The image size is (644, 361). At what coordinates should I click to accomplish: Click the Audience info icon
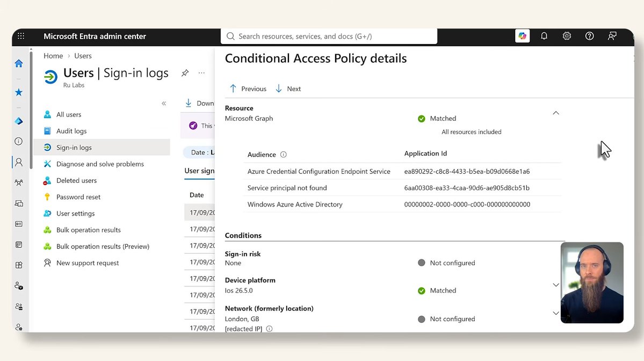(284, 154)
